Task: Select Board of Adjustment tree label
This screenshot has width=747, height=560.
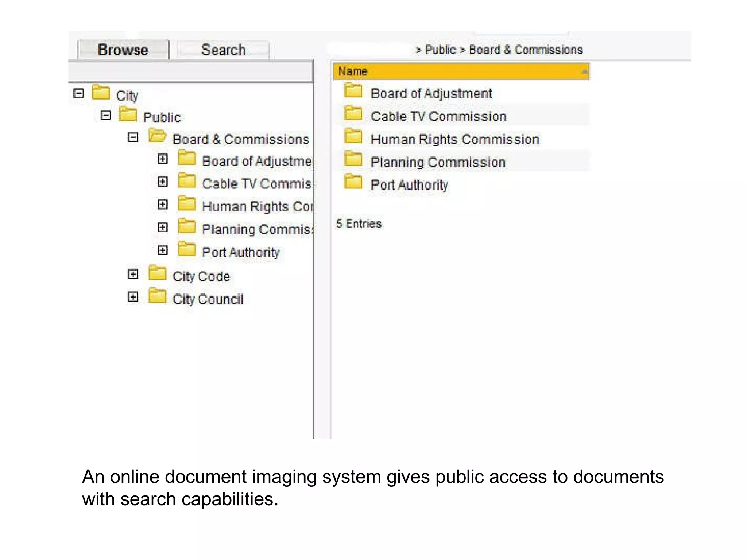Action: [x=257, y=161]
